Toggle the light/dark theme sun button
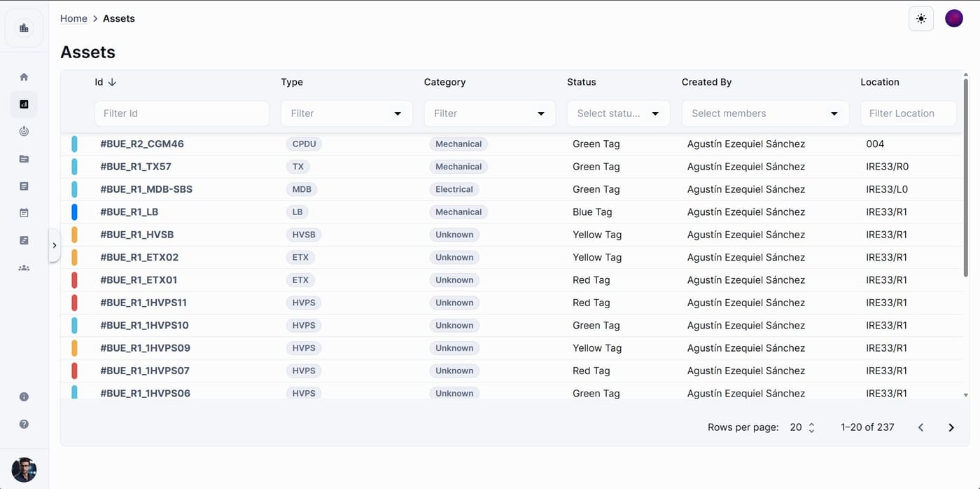Screen dimensions: 980x489 pyautogui.click(x=921, y=19)
